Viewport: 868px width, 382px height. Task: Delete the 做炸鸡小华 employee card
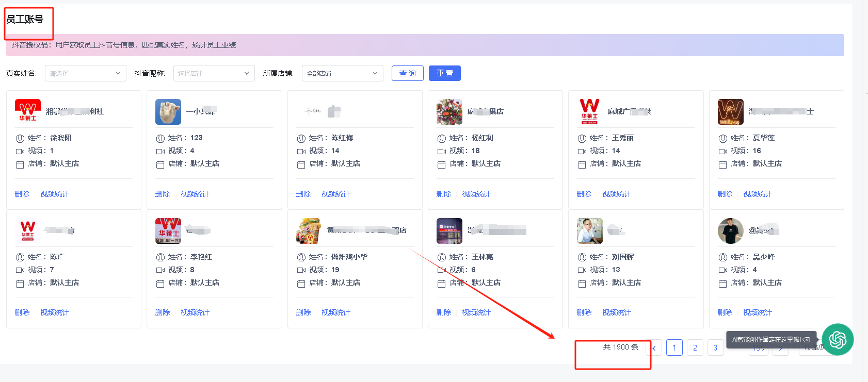point(303,312)
